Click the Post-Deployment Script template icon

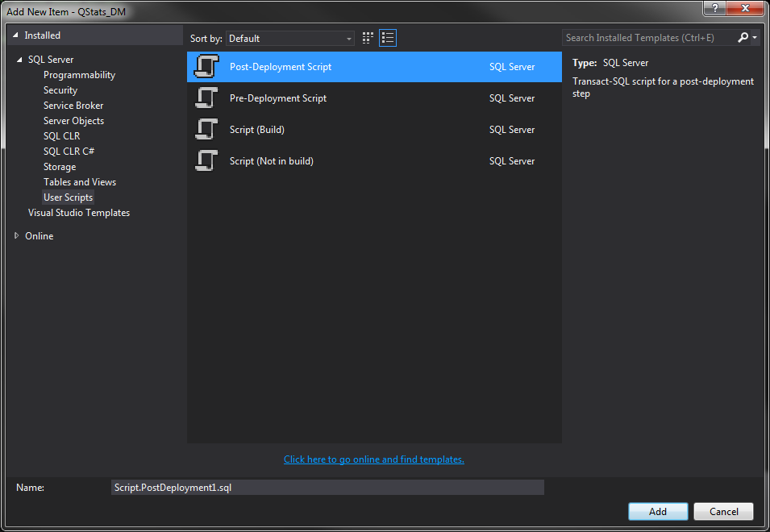pos(206,67)
